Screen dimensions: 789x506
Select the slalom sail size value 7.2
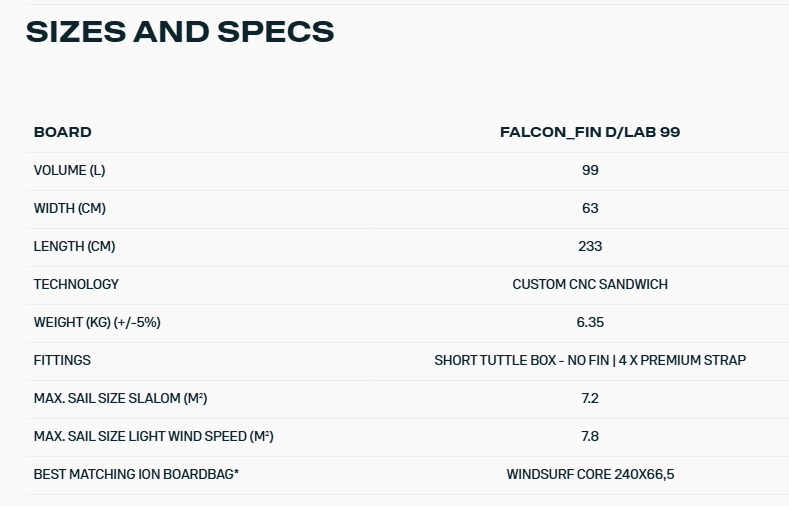pos(590,398)
